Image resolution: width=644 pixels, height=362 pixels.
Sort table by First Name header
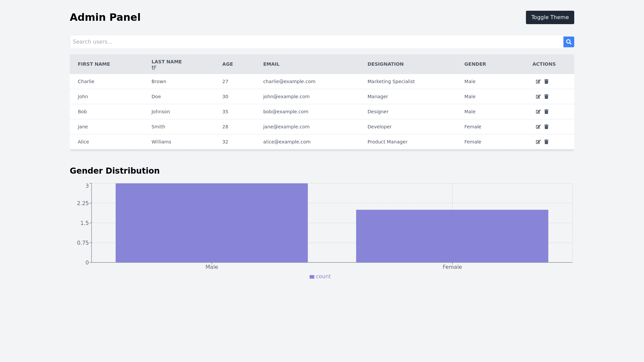[x=94, y=64]
